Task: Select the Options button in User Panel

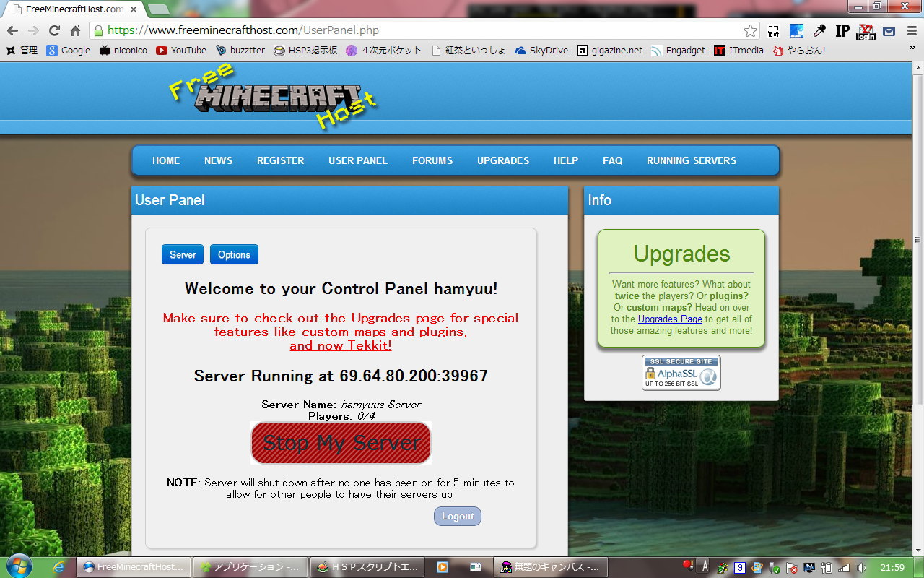Action: [x=234, y=254]
